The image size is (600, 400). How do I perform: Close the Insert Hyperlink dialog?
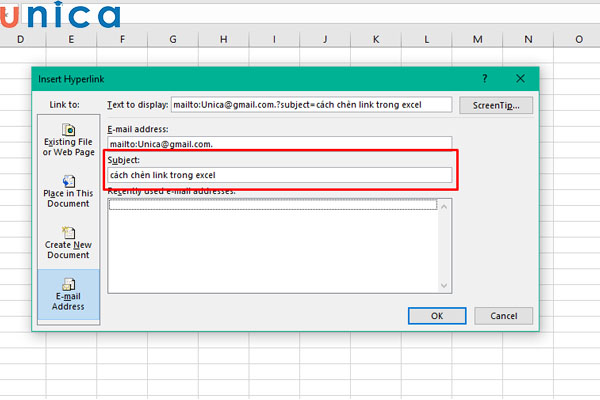click(521, 77)
